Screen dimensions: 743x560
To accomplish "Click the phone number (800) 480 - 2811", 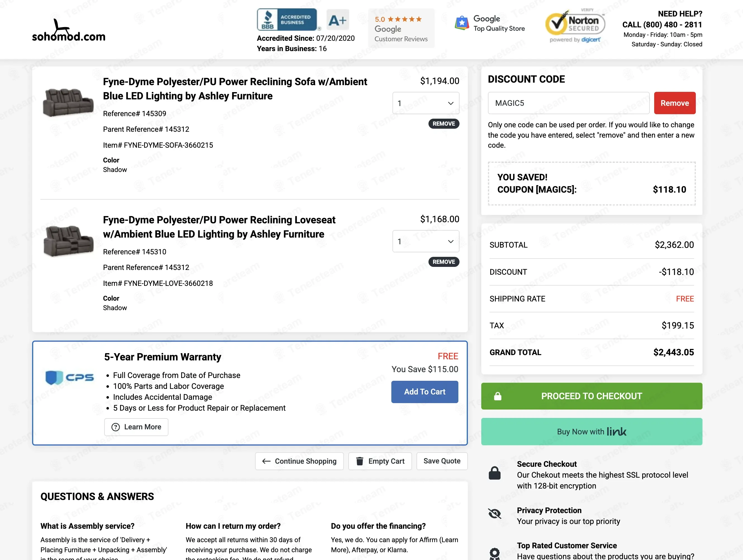I will coord(672,25).
